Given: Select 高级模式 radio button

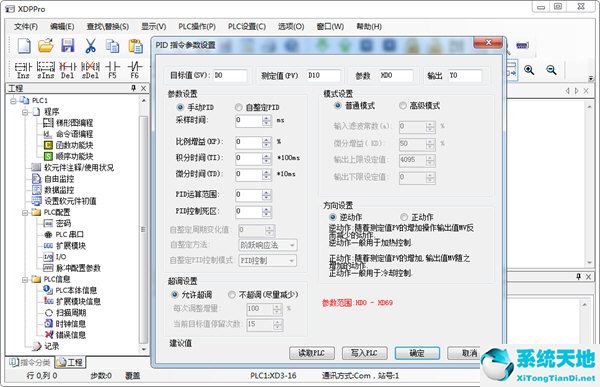Looking at the screenshot, I should [403, 105].
